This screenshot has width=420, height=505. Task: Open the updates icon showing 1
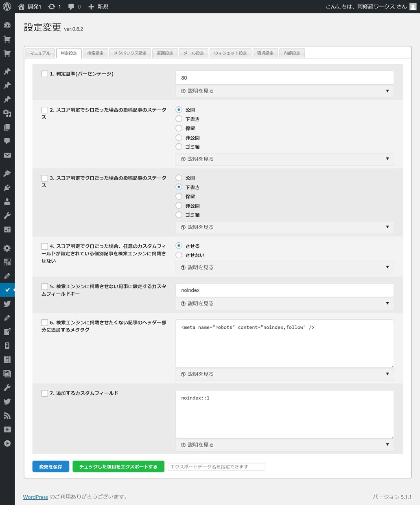pyautogui.click(x=51, y=7)
